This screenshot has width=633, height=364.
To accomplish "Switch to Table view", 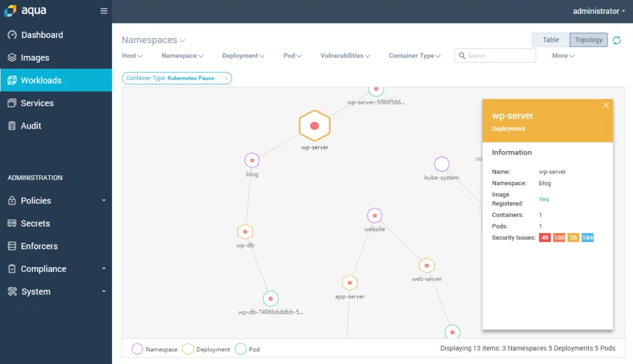I will [550, 39].
